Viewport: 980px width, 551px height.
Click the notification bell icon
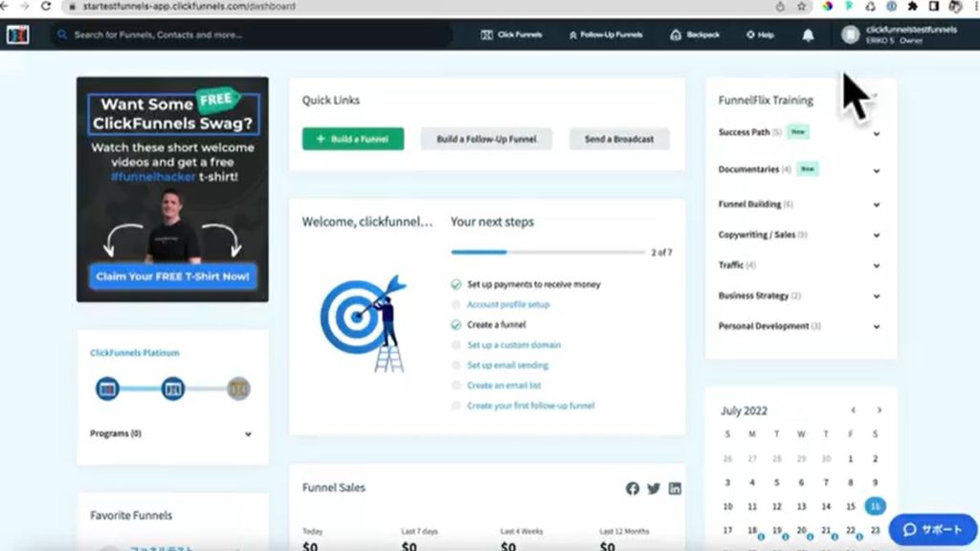tap(808, 35)
